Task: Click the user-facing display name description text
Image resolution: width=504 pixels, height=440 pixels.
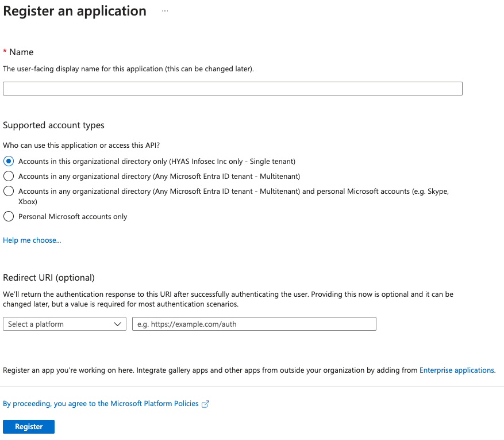Action: click(128, 69)
